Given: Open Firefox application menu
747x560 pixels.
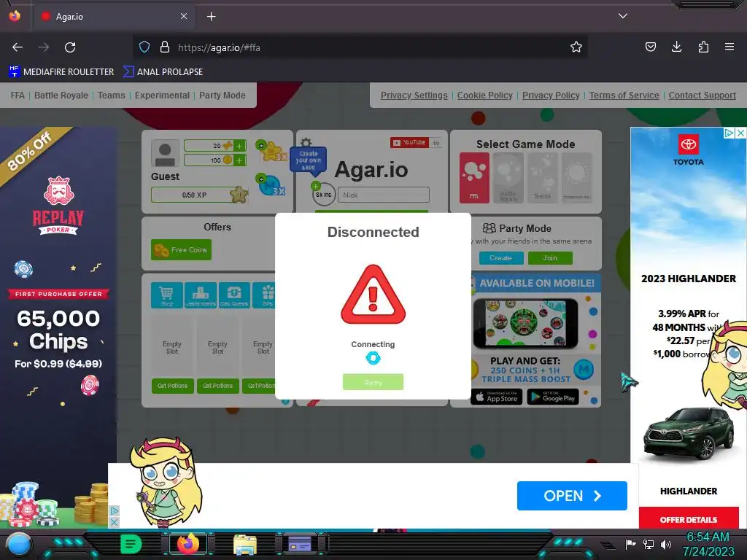Looking at the screenshot, I should click(729, 47).
